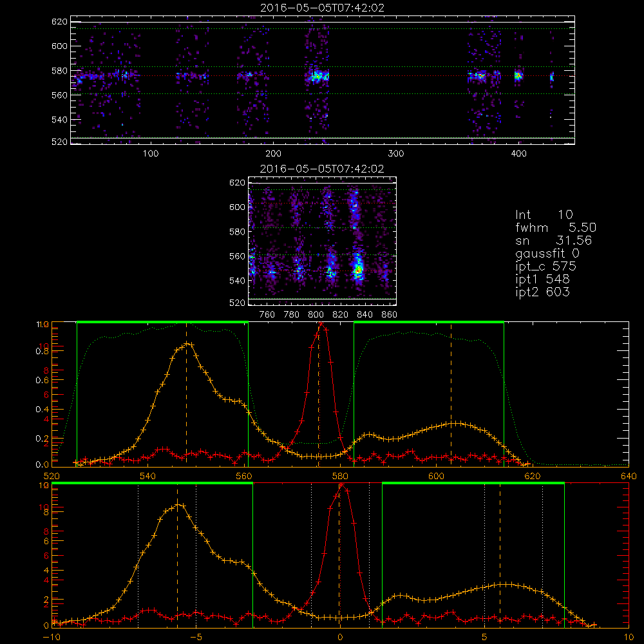Click x-axis label '820' of the square image

(x=341, y=315)
